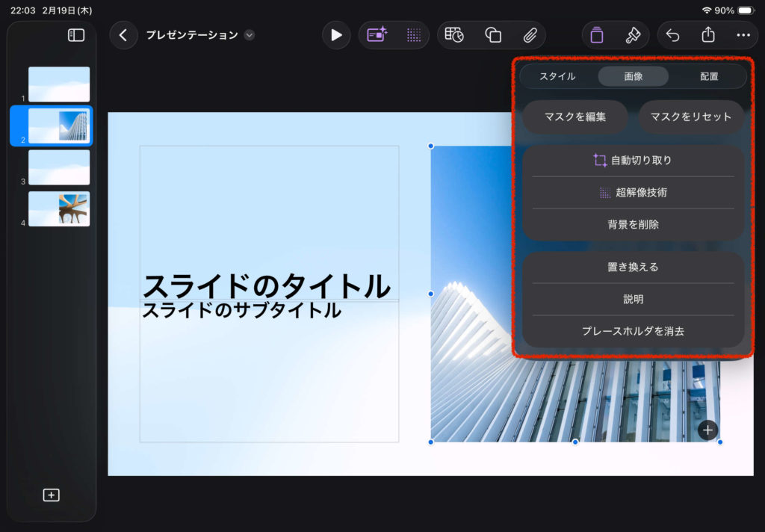The height and width of the screenshot is (532, 765).
Task: Open the more options ellipsis menu
Action: click(743, 35)
